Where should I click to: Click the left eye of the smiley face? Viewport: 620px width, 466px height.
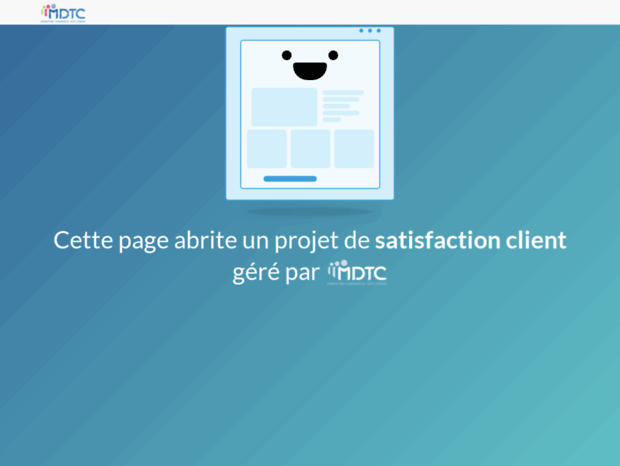286,55
